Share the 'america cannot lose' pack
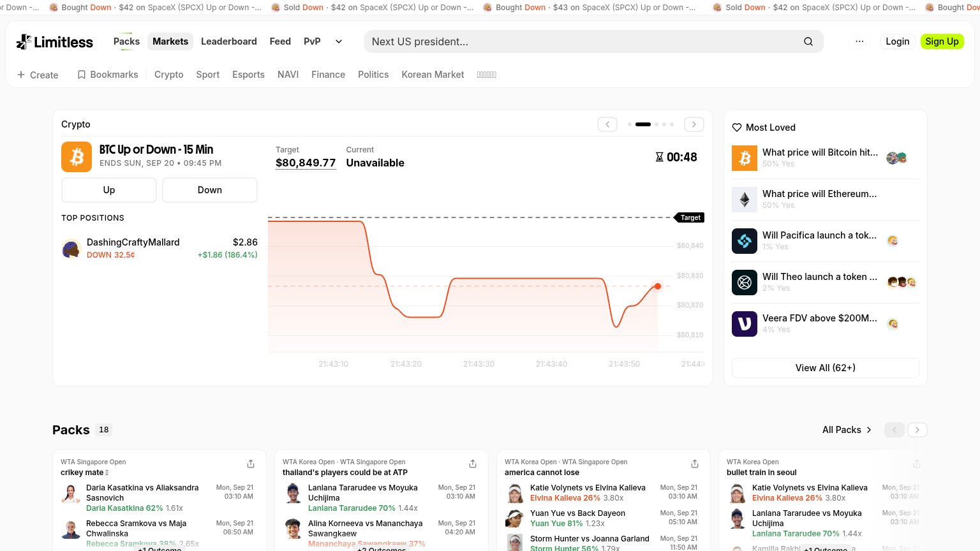This screenshot has height=551, width=980. point(695,464)
